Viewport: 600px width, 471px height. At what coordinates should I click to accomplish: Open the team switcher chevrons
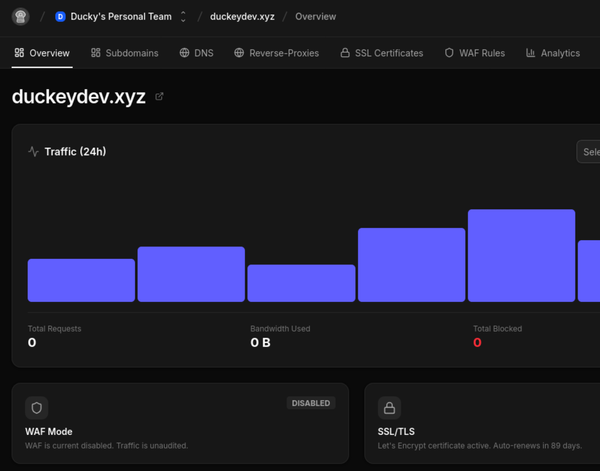[183, 16]
